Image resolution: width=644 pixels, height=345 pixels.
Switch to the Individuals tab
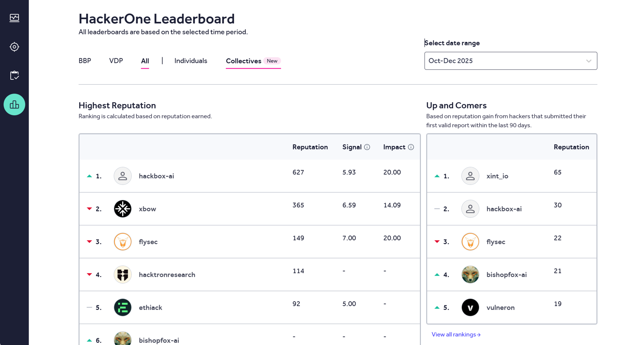coord(190,61)
